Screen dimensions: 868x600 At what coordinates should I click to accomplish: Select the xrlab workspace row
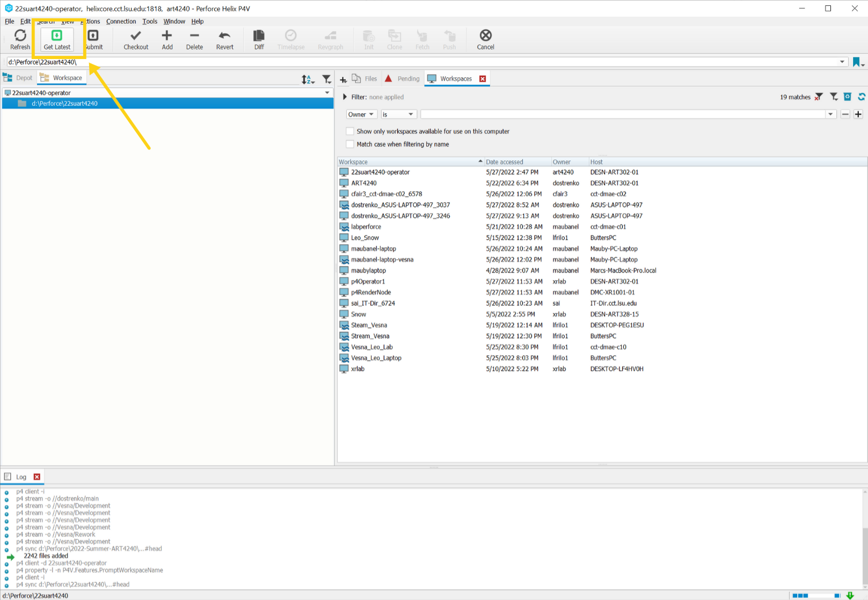pyautogui.click(x=602, y=369)
